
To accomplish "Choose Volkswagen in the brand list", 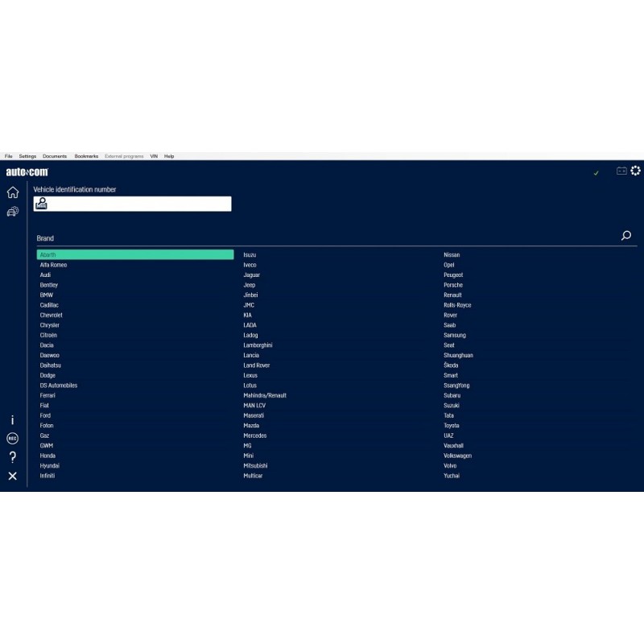I will (x=457, y=456).
